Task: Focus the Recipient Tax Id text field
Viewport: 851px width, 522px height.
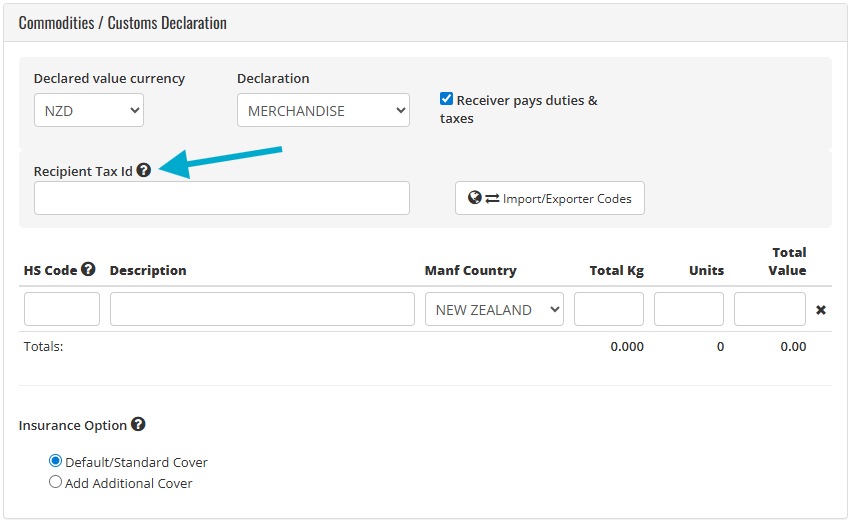Action: pos(222,198)
